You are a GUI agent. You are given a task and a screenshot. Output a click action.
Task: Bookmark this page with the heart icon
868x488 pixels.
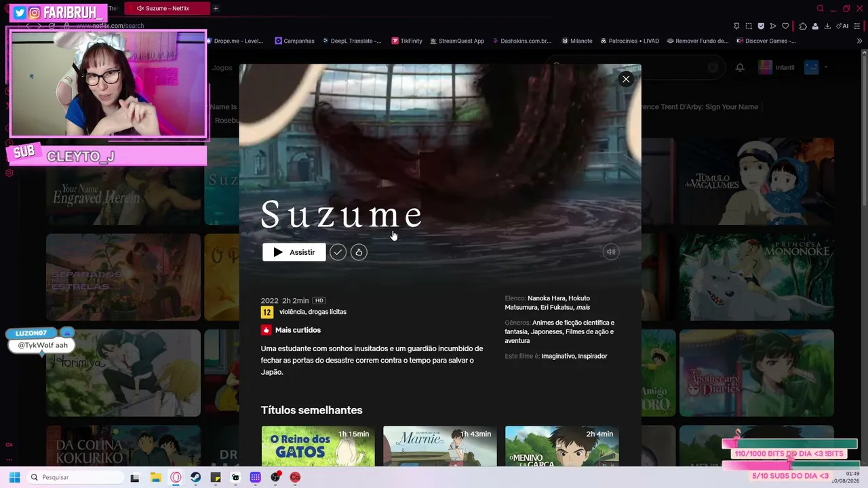click(x=785, y=26)
